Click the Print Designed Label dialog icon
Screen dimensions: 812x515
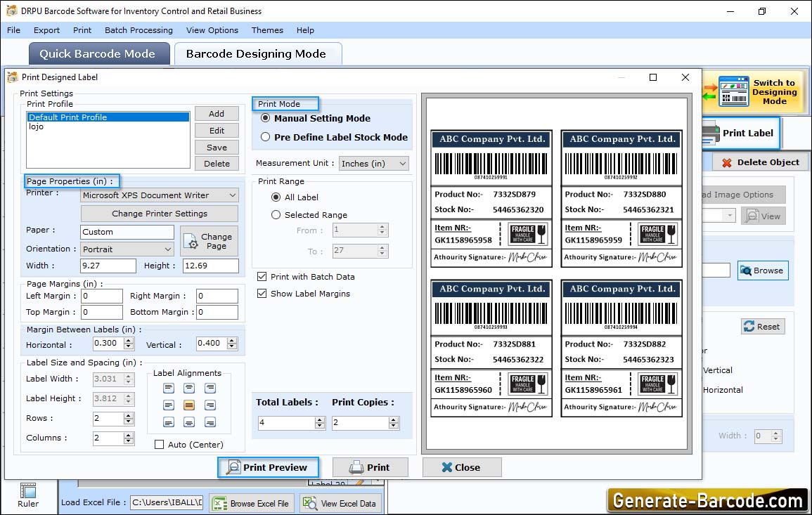pyautogui.click(x=13, y=77)
